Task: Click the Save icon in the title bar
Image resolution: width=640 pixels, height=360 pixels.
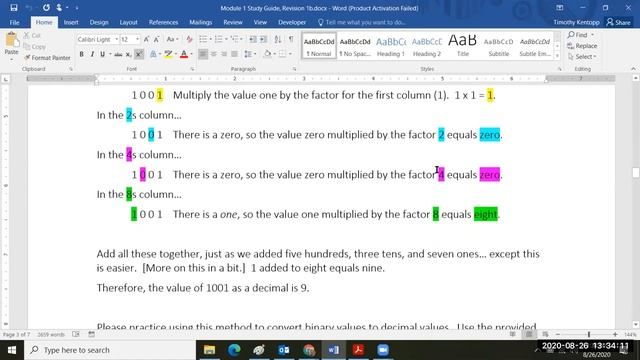Action: (14, 8)
